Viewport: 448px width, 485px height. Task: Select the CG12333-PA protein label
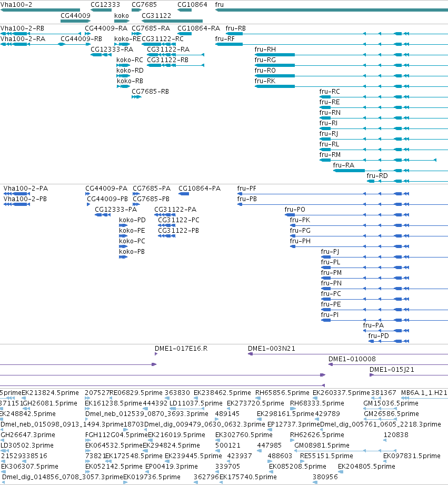(116, 210)
